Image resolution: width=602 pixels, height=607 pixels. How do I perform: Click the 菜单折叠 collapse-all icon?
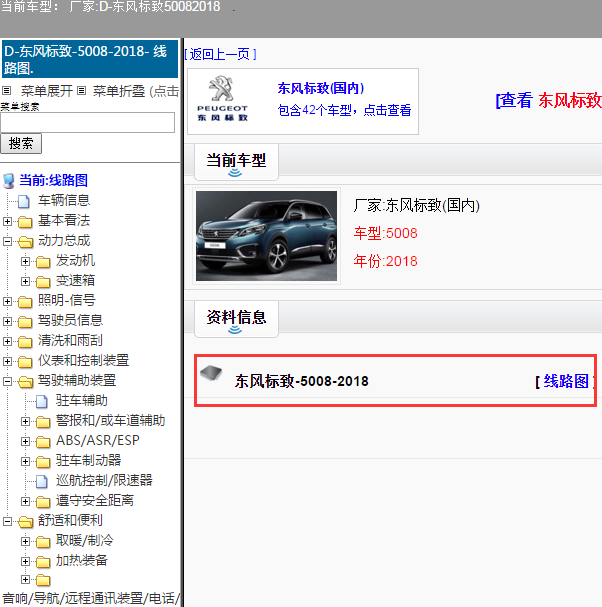click(x=81, y=91)
